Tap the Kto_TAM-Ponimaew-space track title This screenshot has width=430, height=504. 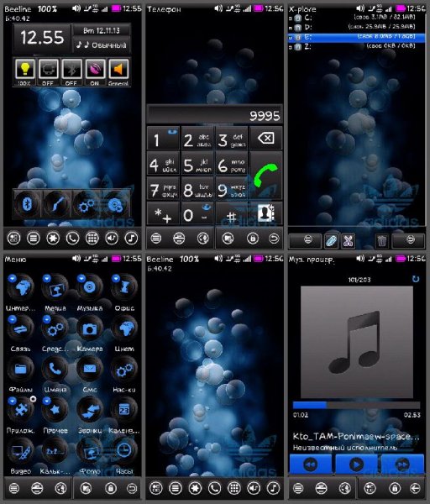(x=356, y=436)
